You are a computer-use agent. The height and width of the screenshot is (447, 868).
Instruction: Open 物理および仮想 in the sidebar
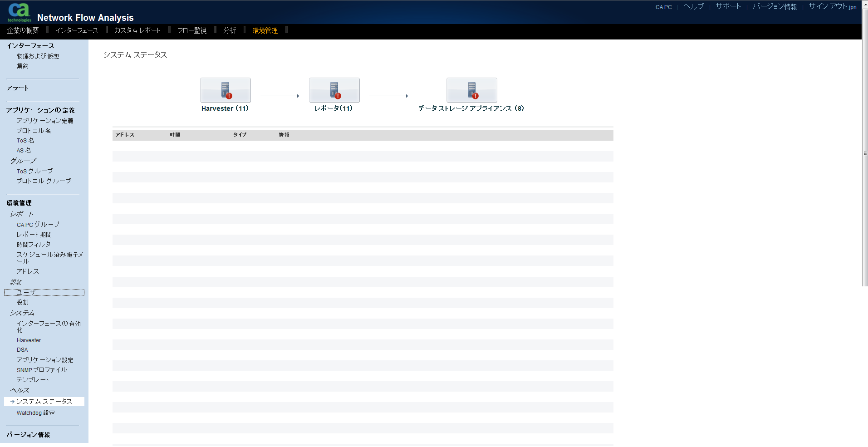pyautogui.click(x=38, y=56)
